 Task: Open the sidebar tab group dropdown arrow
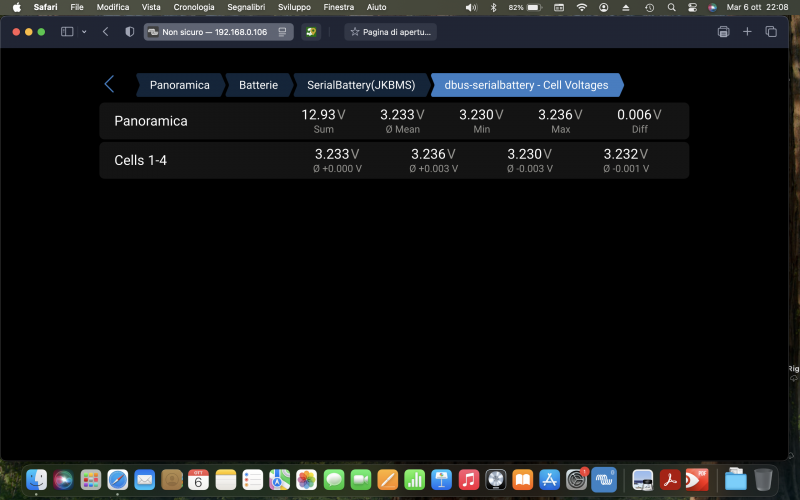(x=84, y=32)
